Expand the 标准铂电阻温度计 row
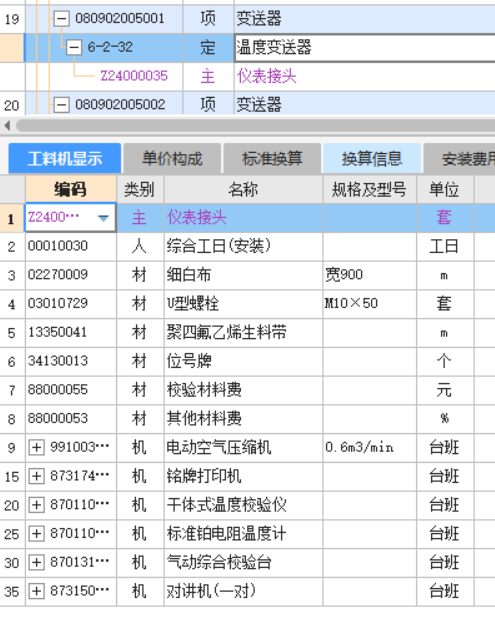Image resolution: width=495 pixels, height=625 pixels. pos(36,533)
